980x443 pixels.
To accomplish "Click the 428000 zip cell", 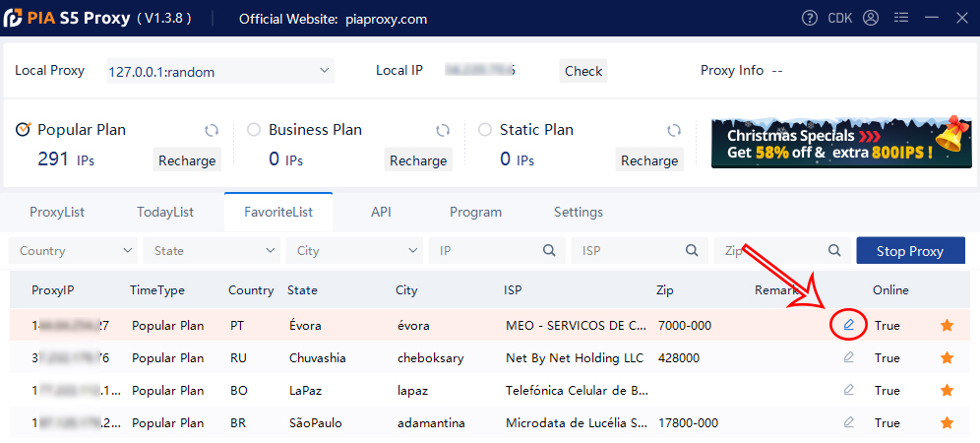I will click(x=679, y=357).
